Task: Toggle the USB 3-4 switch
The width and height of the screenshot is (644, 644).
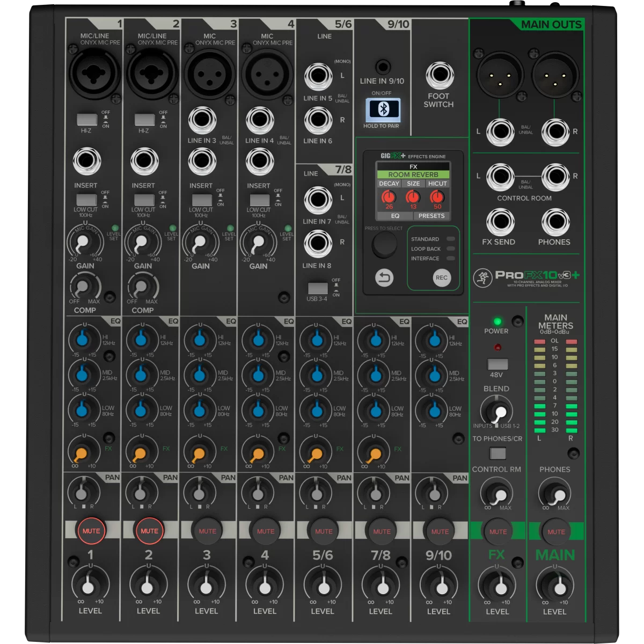Action: (x=317, y=288)
